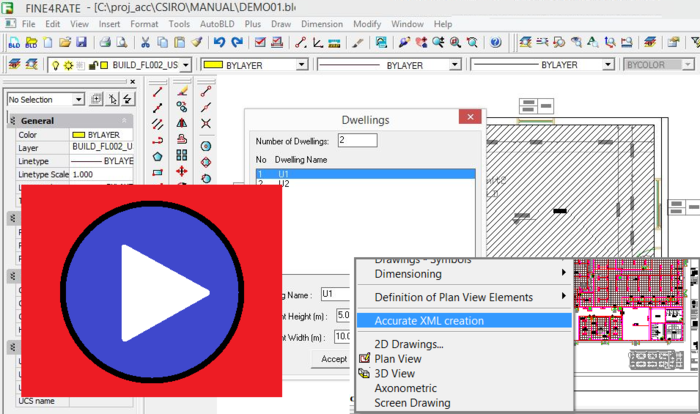Click the Mirror tool icon
The width and height of the screenshot is (700, 414).
click(x=181, y=123)
